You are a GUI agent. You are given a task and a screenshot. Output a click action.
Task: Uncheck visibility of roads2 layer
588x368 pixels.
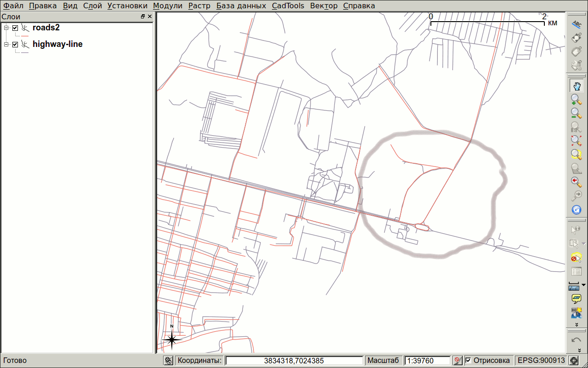15,28
